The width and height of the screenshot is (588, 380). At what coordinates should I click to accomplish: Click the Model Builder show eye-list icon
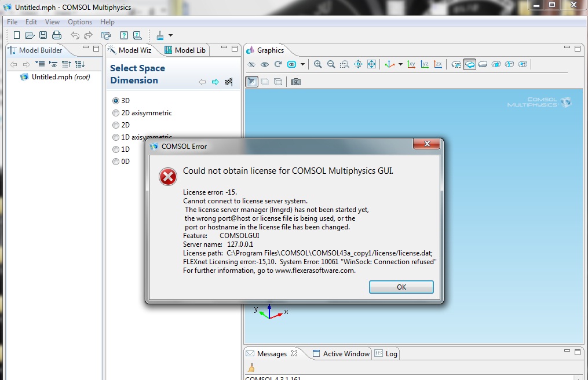(53, 64)
